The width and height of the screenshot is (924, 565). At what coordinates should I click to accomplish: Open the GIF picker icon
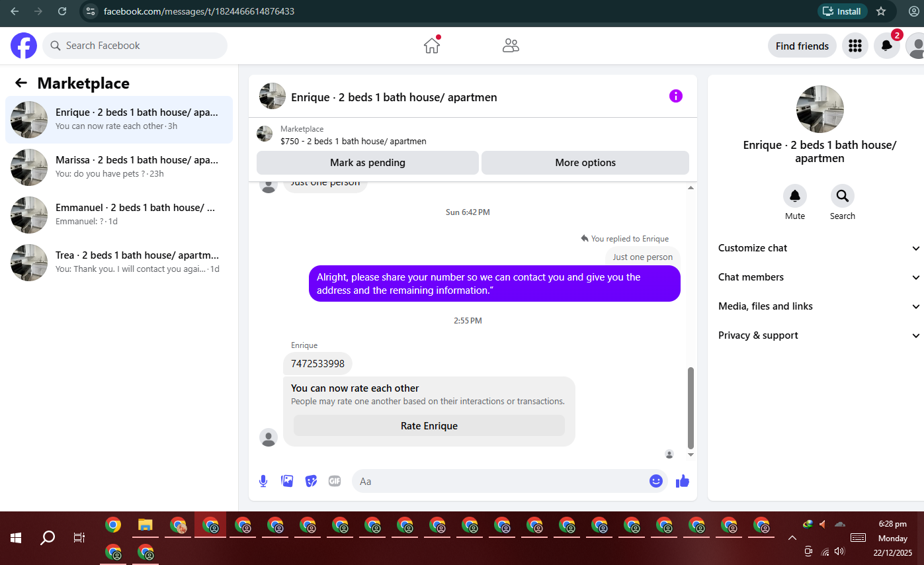[335, 481]
